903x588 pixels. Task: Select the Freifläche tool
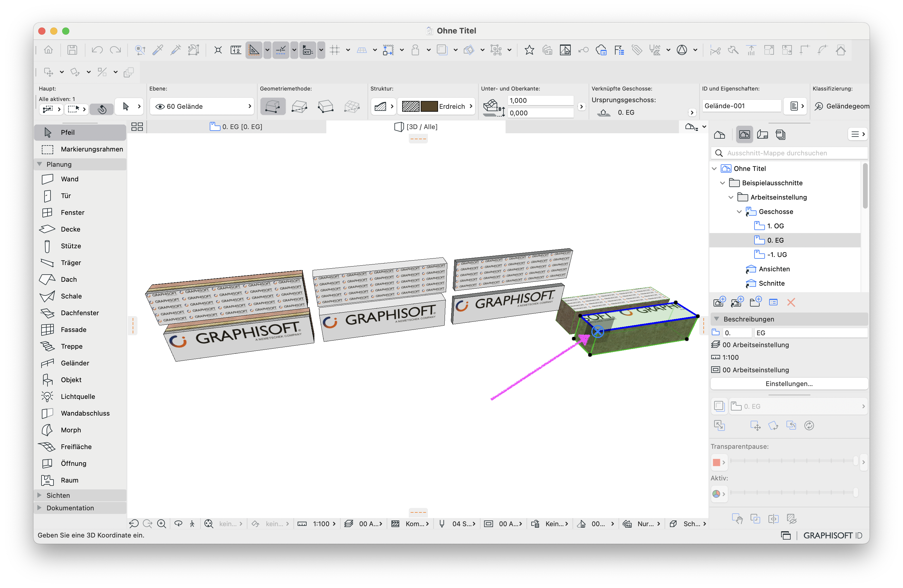(80, 446)
